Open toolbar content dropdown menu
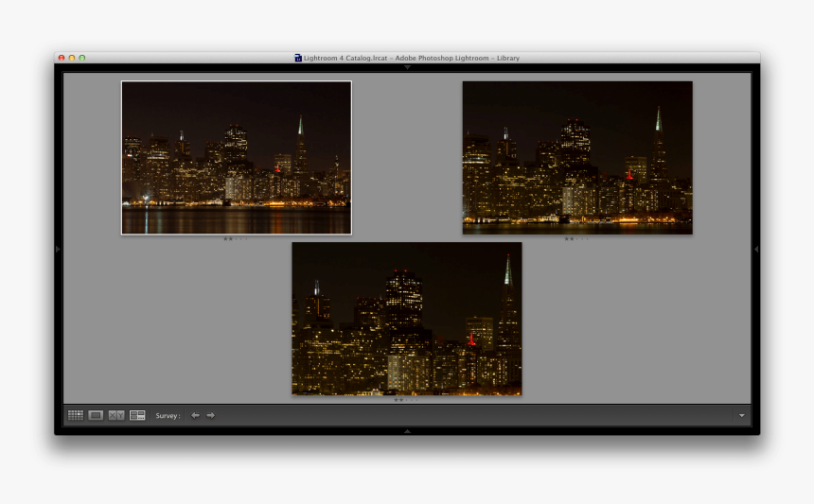Image resolution: width=814 pixels, height=504 pixels. coord(741,415)
